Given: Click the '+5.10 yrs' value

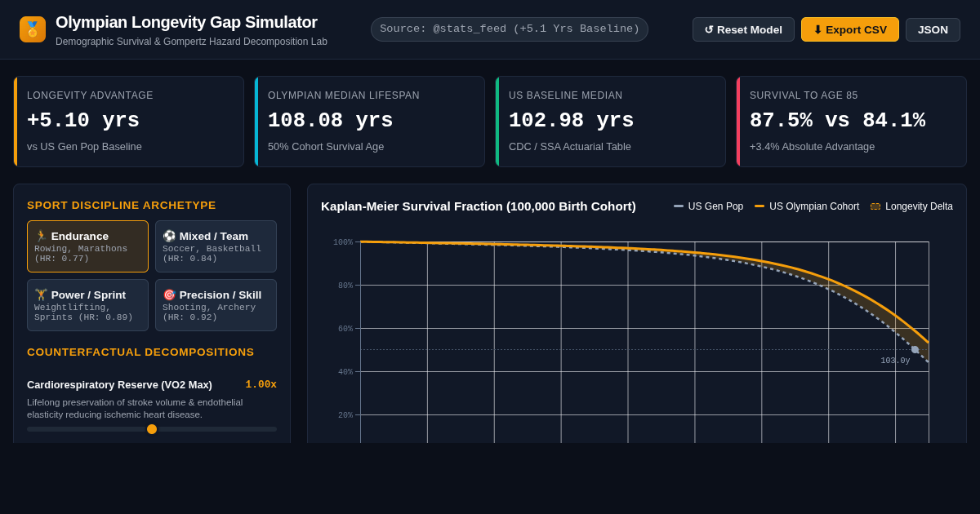Looking at the screenshot, I should pos(83,121).
